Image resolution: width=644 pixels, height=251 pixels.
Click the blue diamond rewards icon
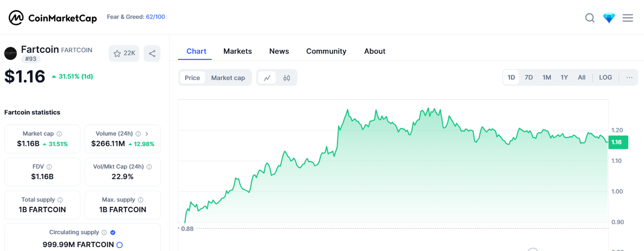click(x=609, y=18)
